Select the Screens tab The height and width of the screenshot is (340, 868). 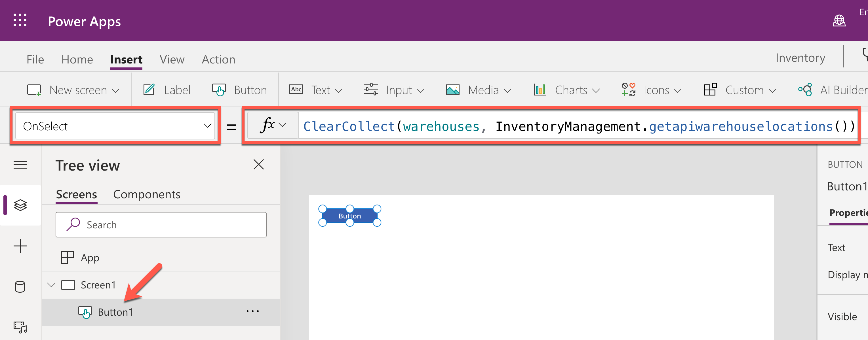77,194
